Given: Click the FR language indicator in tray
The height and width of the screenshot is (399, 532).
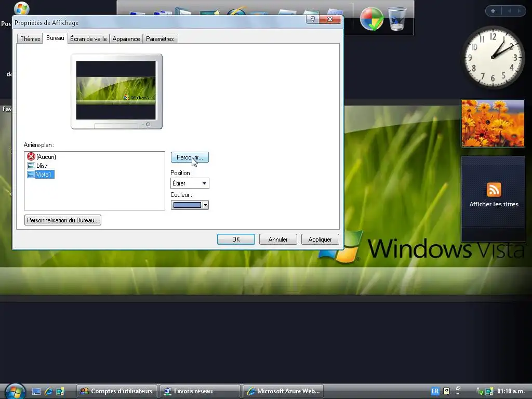Looking at the screenshot, I should pos(435,391).
